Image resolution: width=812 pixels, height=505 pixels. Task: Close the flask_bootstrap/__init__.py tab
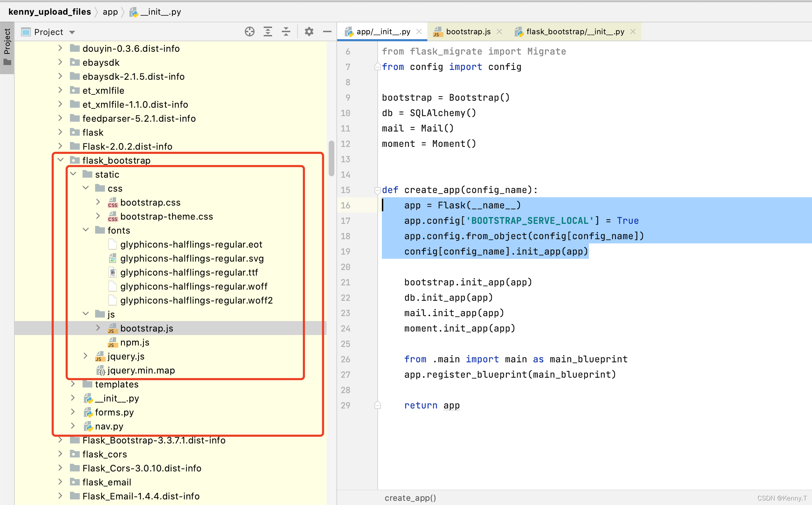click(x=633, y=32)
